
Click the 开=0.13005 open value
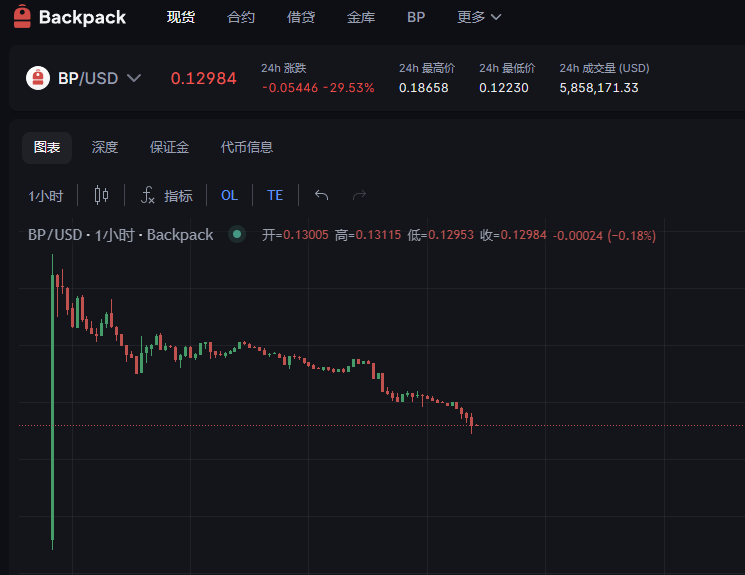click(295, 235)
